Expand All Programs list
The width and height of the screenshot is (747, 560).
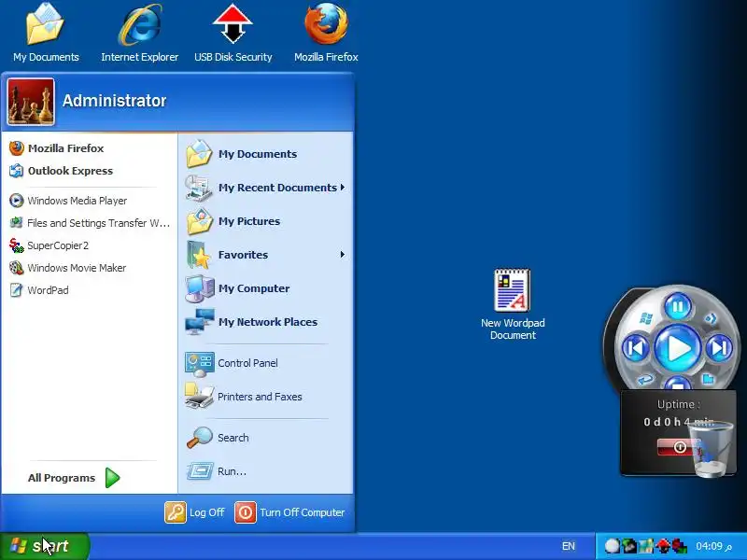[x=75, y=478]
